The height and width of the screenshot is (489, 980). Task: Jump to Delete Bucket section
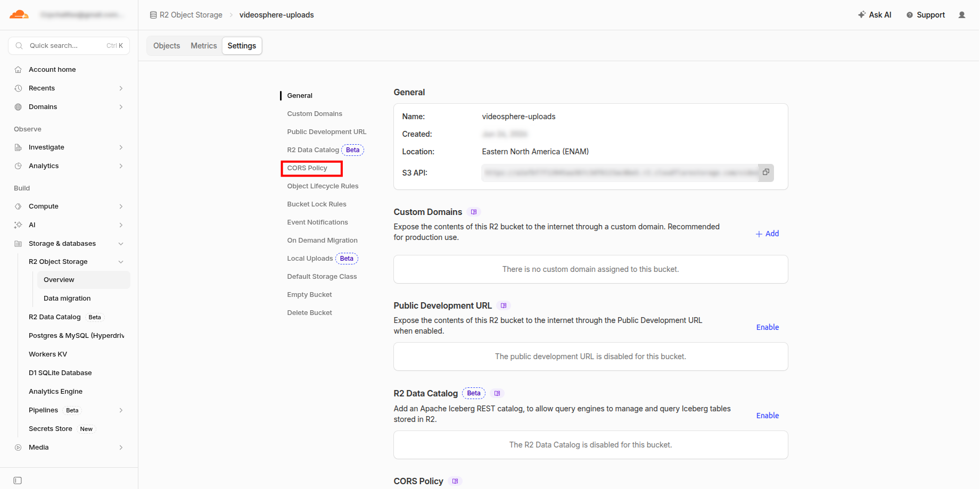click(309, 313)
